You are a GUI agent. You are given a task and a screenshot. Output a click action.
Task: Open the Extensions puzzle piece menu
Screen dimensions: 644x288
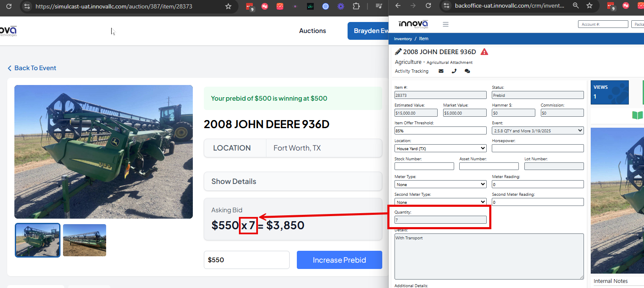pyautogui.click(x=356, y=6)
